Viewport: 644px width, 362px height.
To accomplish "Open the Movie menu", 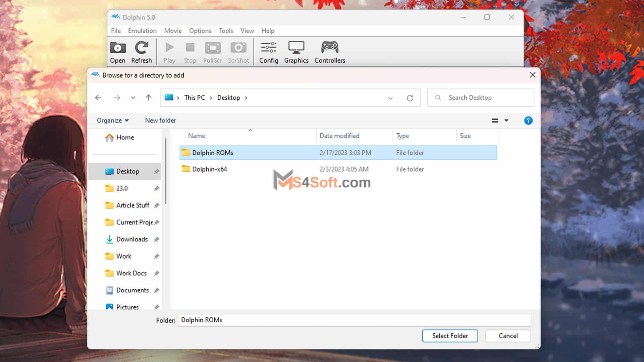I will coord(173,31).
